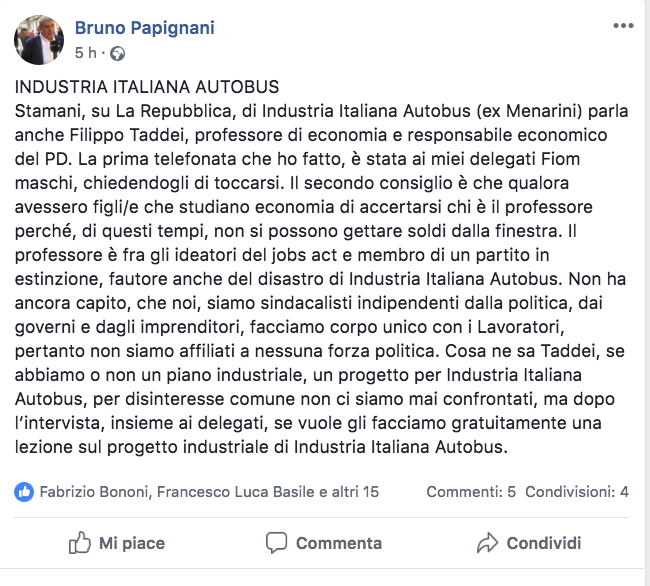Click the share arrow icon
This screenshot has width=650, height=586.
(487, 542)
